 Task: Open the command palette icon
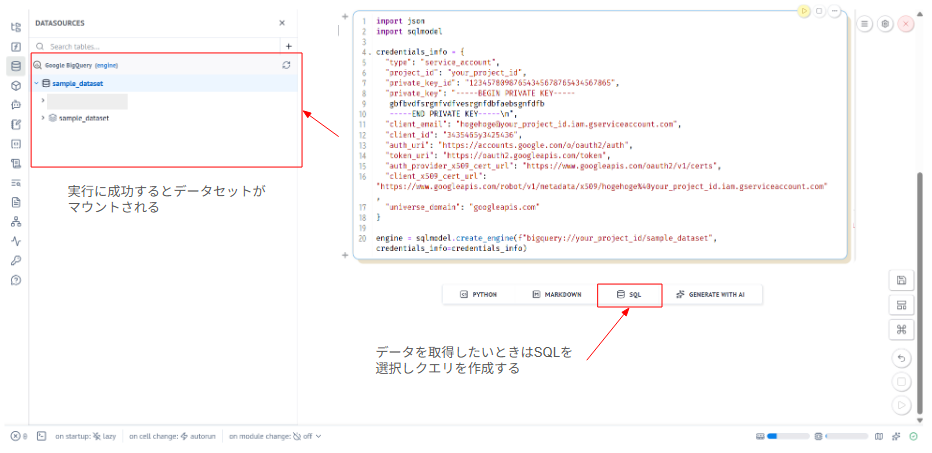(902, 329)
